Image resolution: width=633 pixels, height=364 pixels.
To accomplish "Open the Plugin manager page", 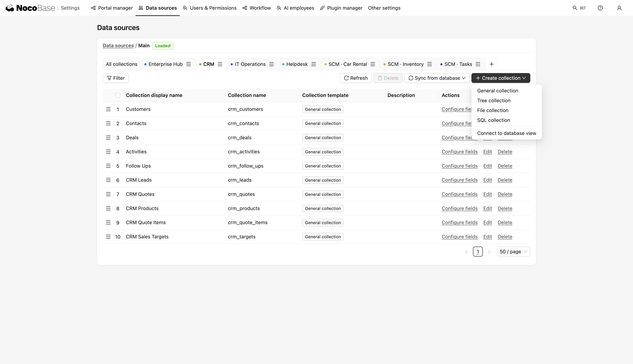I will point(341,8).
